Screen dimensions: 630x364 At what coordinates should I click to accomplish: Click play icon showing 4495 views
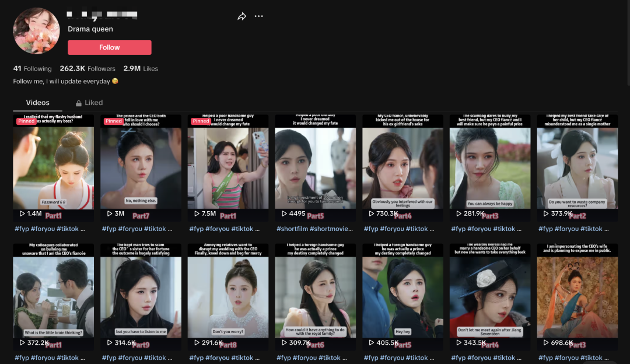pyautogui.click(x=284, y=214)
